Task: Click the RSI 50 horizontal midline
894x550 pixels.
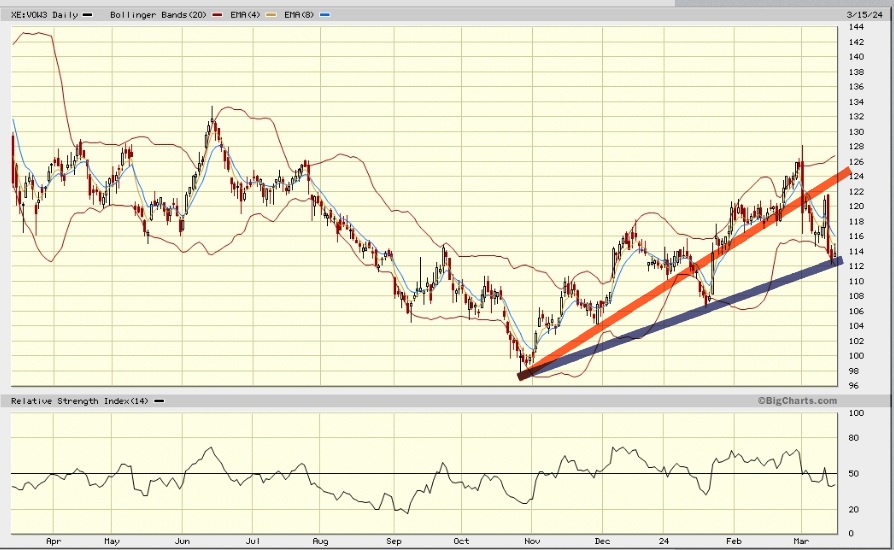Action: click(424, 474)
